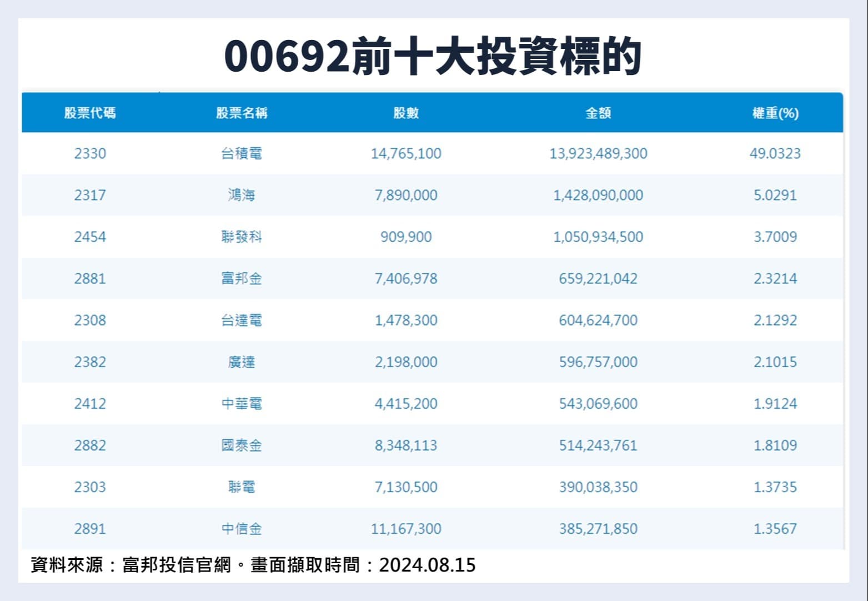Select the 中信金 stock name
Screen dimensions: 868x601
tap(242, 528)
